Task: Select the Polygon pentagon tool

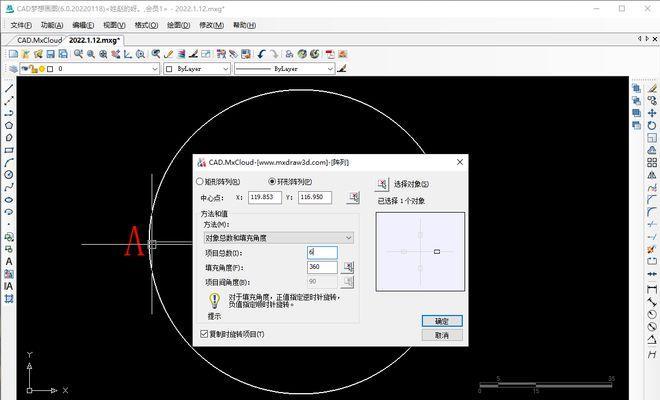Action: pyautogui.click(x=9, y=125)
